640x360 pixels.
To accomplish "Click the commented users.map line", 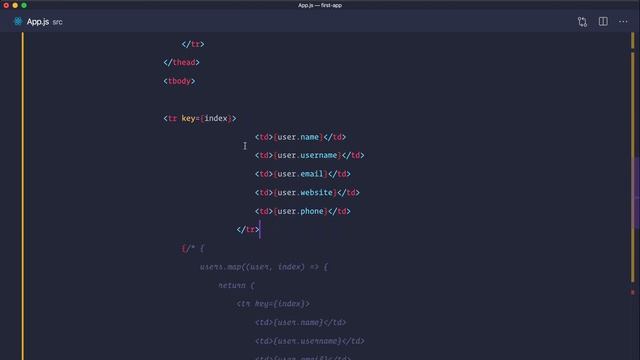I will point(264,267).
